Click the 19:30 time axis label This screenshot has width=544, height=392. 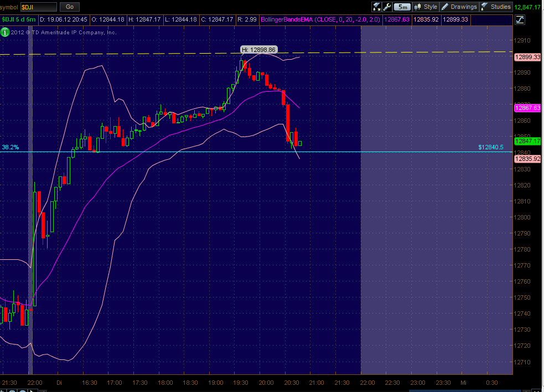pyautogui.click(x=240, y=383)
